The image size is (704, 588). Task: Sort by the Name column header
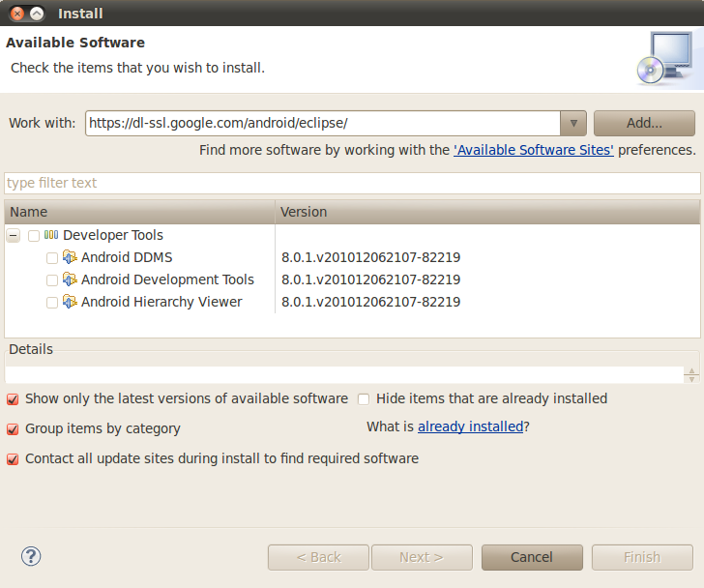point(140,212)
